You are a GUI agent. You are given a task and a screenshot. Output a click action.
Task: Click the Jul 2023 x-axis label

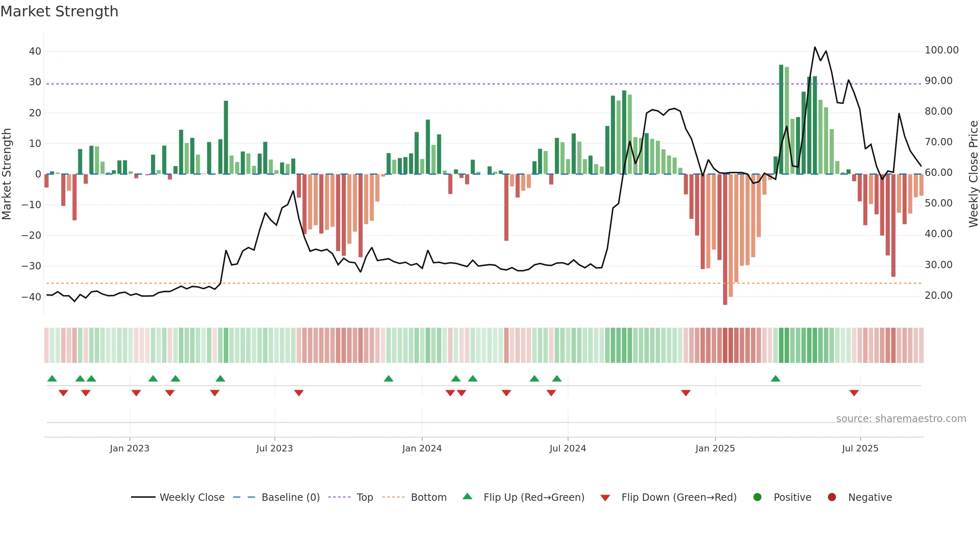tap(274, 449)
